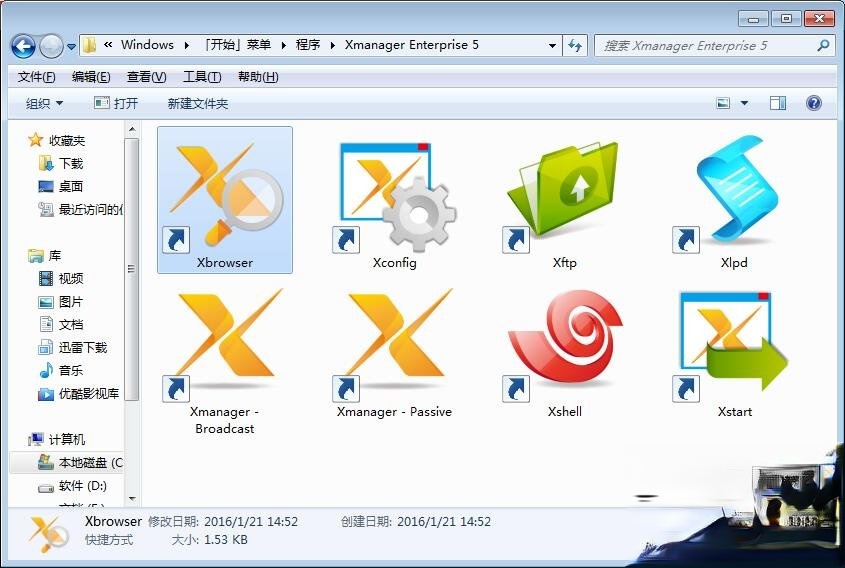Open the 文件(F) menu
The image size is (845, 568).
pos(36,77)
